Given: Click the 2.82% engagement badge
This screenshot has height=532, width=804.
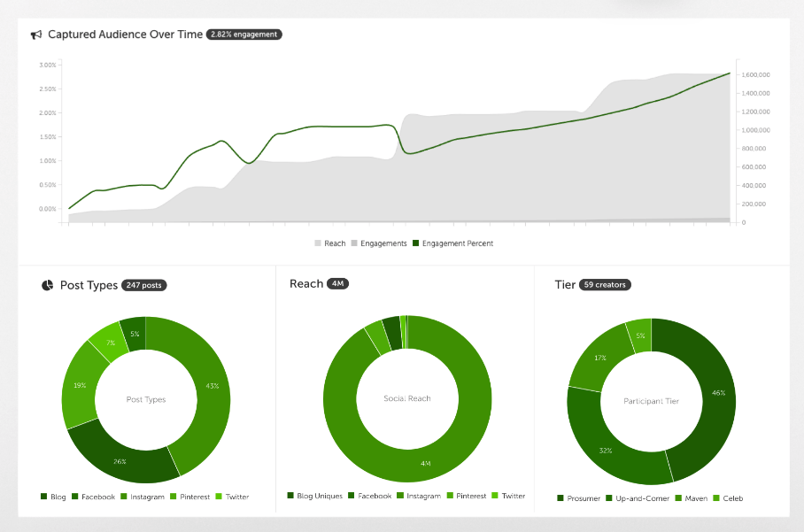Looking at the screenshot, I should point(244,35).
